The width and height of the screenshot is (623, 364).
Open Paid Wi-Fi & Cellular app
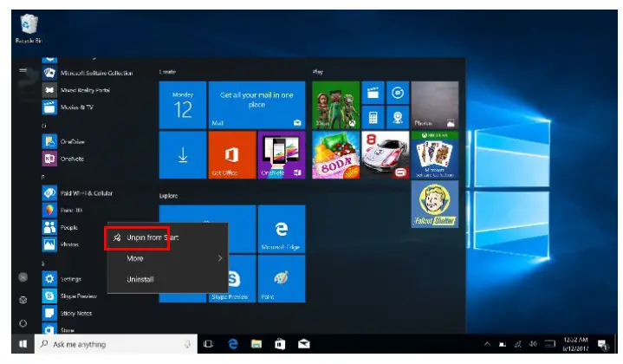point(77,193)
